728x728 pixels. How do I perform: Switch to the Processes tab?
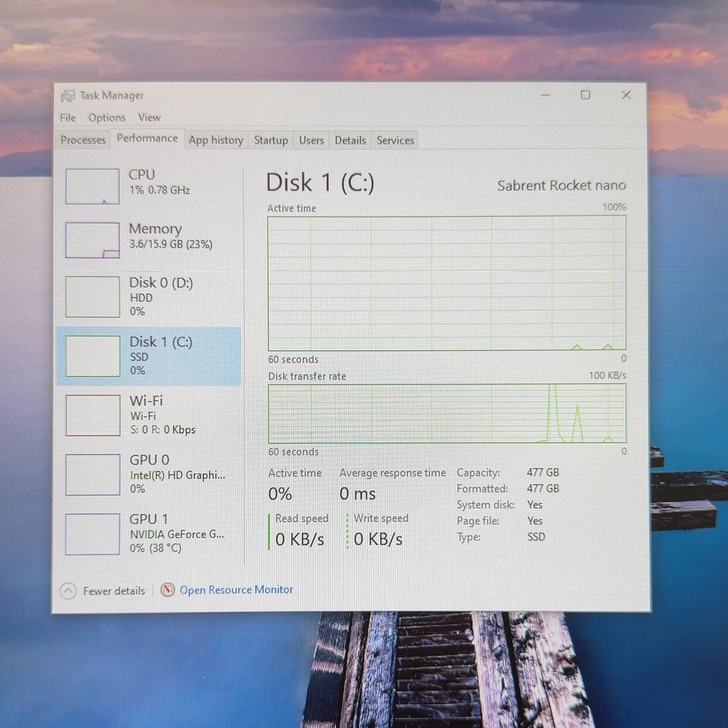(83, 140)
